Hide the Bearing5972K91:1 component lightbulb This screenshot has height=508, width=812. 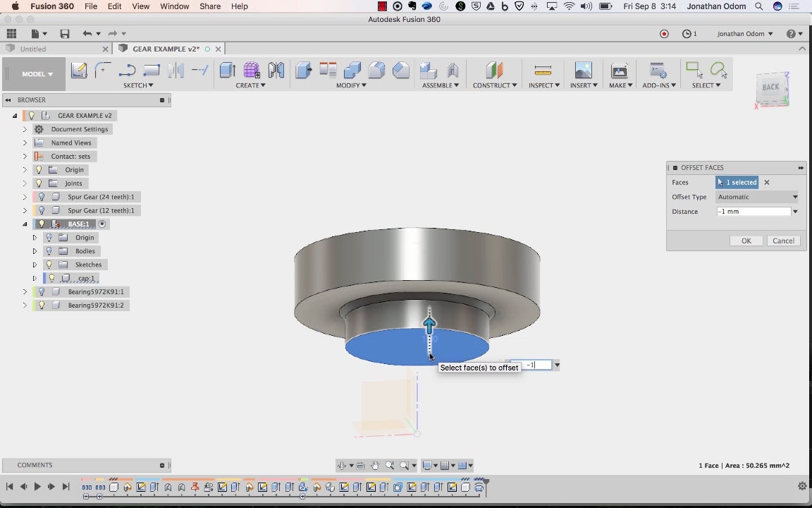pos(42,291)
